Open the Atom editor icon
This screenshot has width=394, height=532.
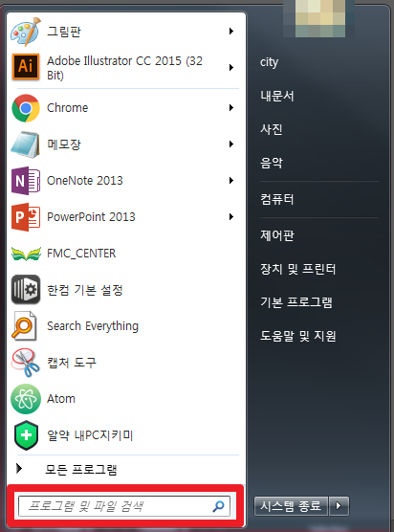(26, 399)
